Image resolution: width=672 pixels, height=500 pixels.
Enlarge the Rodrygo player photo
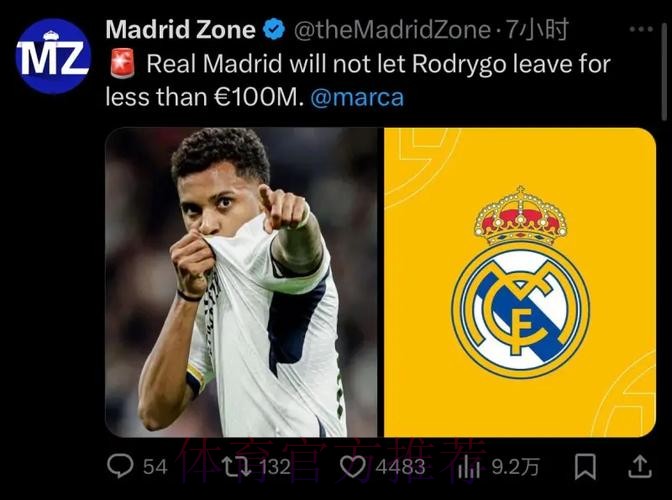pos(241,282)
